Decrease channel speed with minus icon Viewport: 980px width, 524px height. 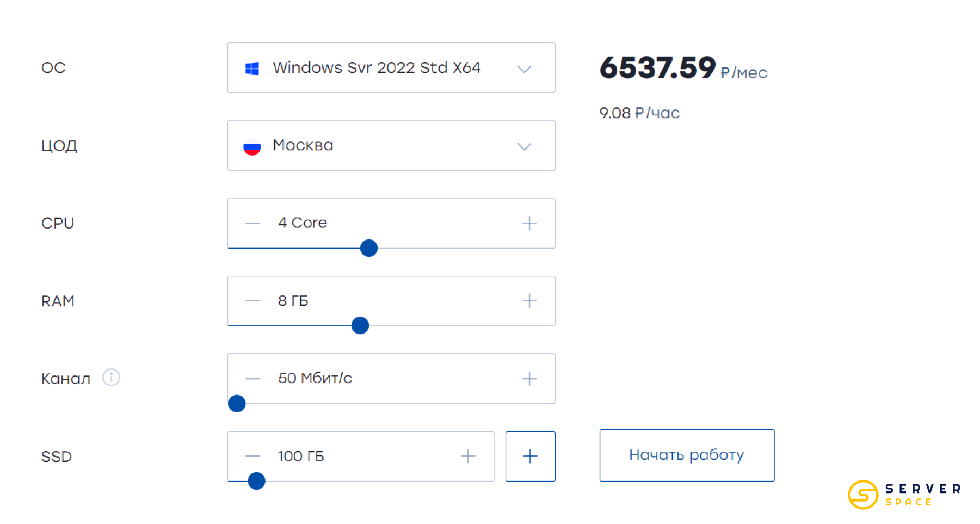pos(252,379)
